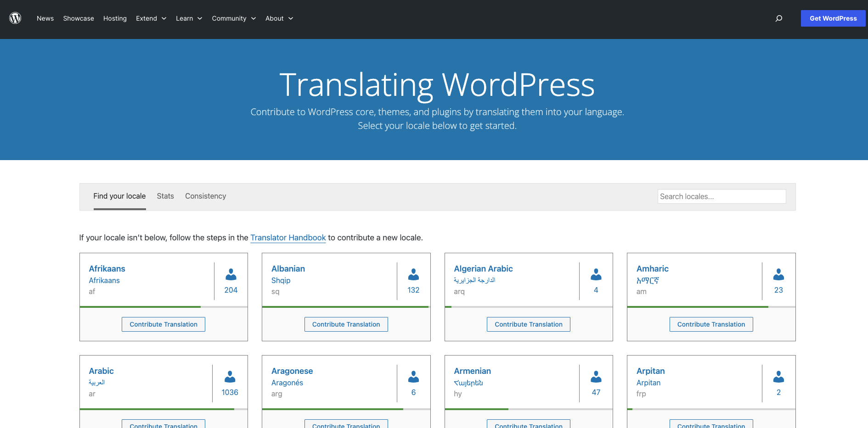Open the News menu item
Screen dimensions: 868x428
click(45, 18)
